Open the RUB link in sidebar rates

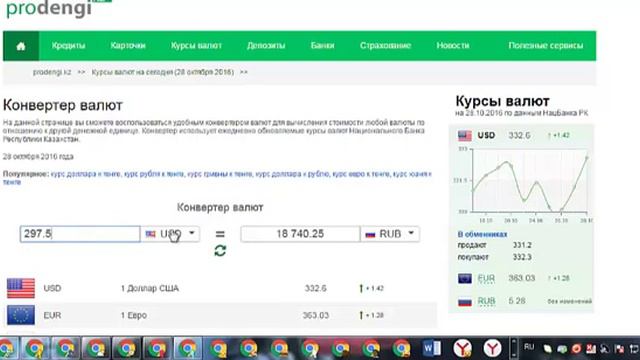click(x=487, y=301)
